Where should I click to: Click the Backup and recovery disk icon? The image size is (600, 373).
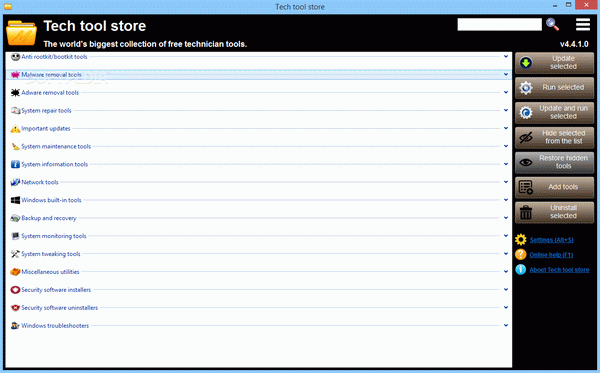[x=15, y=218]
